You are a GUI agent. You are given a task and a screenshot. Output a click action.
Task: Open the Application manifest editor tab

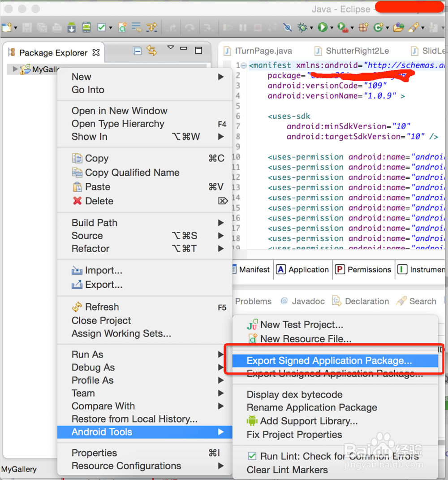click(303, 270)
